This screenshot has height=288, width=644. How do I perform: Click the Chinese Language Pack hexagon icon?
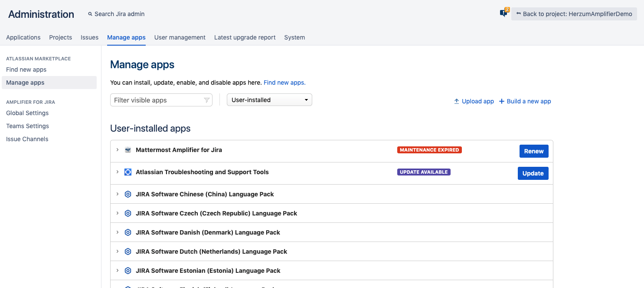click(x=128, y=194)
